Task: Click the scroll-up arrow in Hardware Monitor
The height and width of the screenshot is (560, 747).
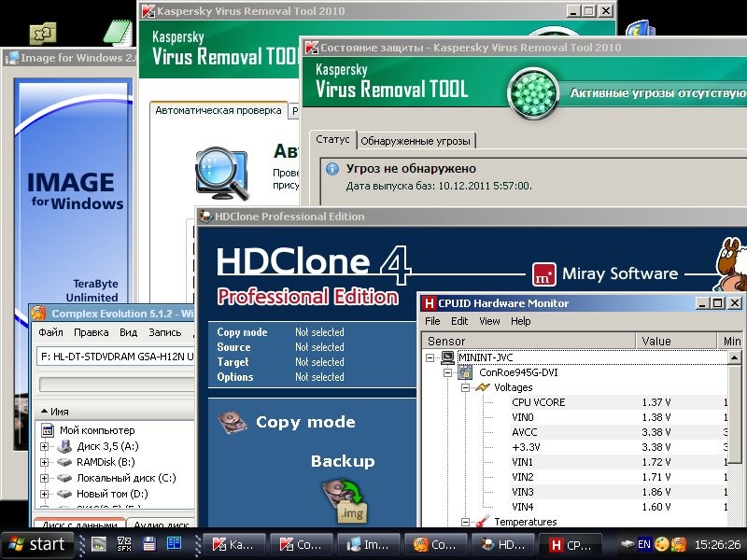Action: (735, 357)
